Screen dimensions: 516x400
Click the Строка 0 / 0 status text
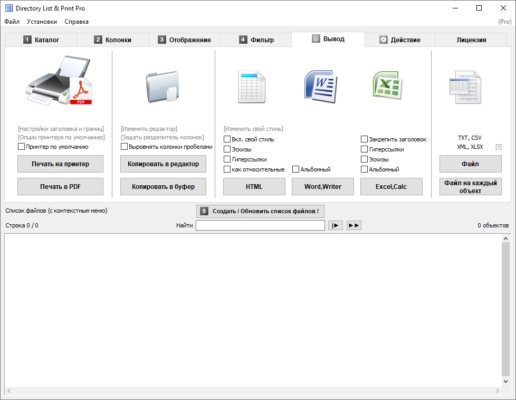(x=22, y=226)
